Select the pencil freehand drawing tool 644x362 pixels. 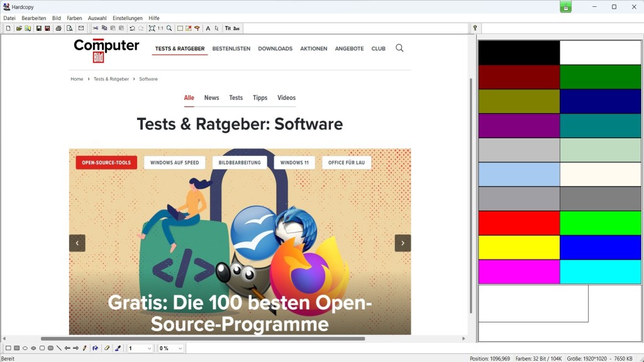click(85, 348)
